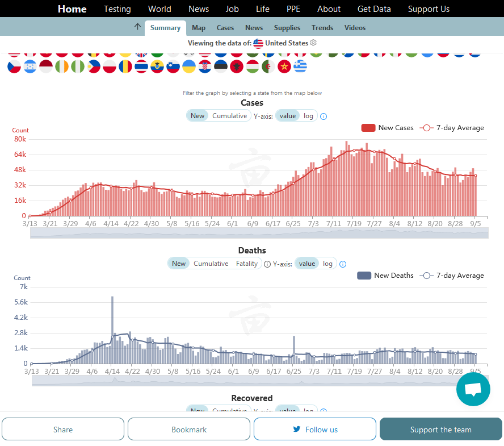
Task: Open country settings gear next to United States
Action: point(314,43)
